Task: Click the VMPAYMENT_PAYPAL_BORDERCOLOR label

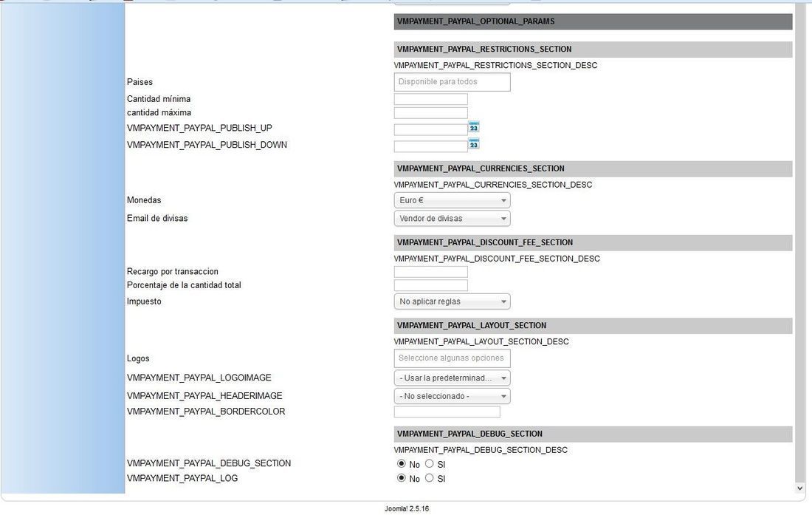Action: tap(206, 412)
